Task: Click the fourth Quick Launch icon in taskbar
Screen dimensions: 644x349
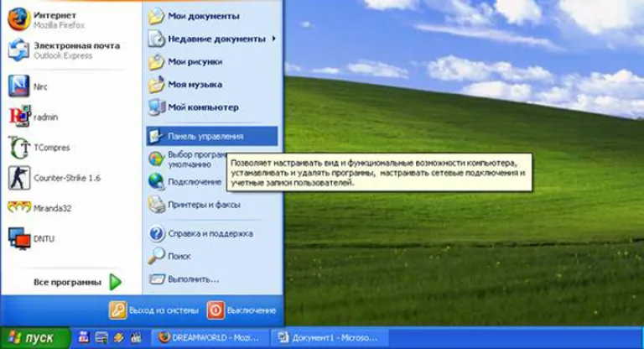Action: pos(136,337)
